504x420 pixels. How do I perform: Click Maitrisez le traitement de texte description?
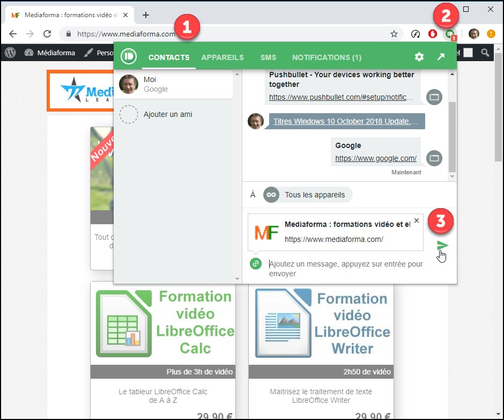tap(321, 396)
